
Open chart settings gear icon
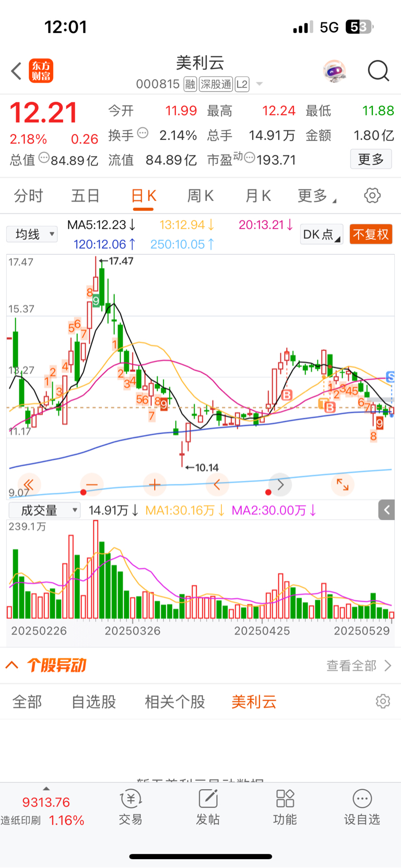(372, 196)
